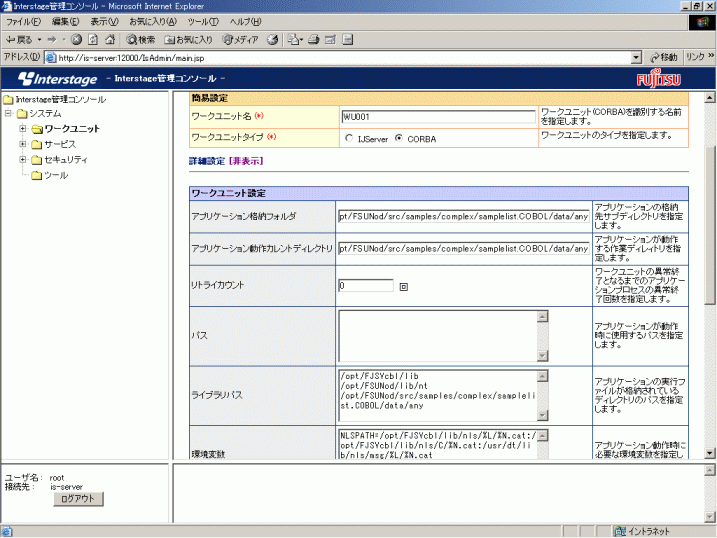
Task: Click in the ライブラリパス text area
Action: point(438,395)
